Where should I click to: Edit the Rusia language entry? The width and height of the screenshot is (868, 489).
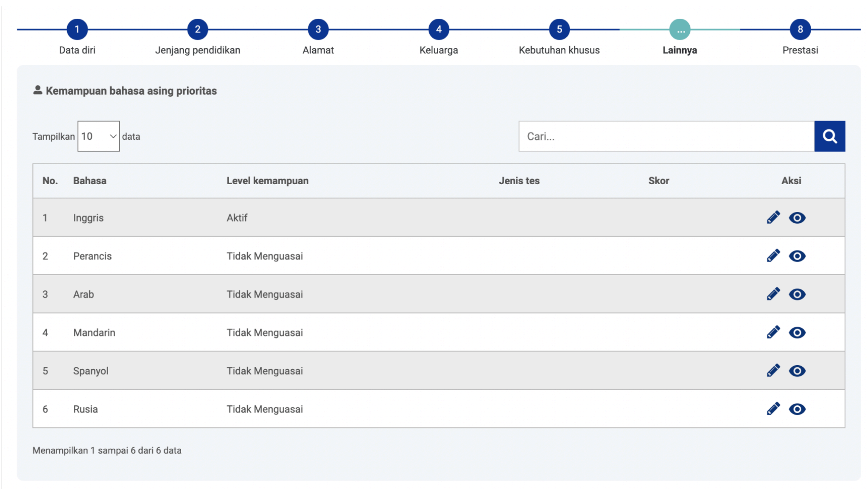[773, 409]
